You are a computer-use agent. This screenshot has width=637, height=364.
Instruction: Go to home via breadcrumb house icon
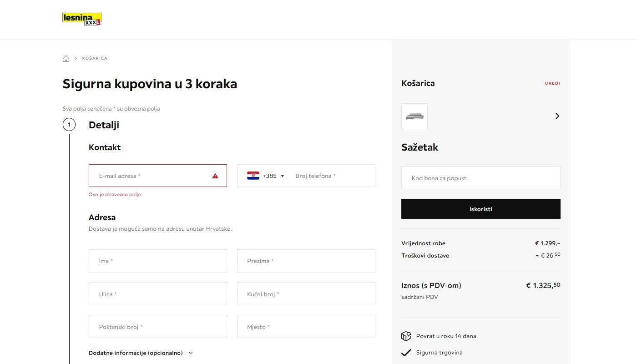[66, 59]
